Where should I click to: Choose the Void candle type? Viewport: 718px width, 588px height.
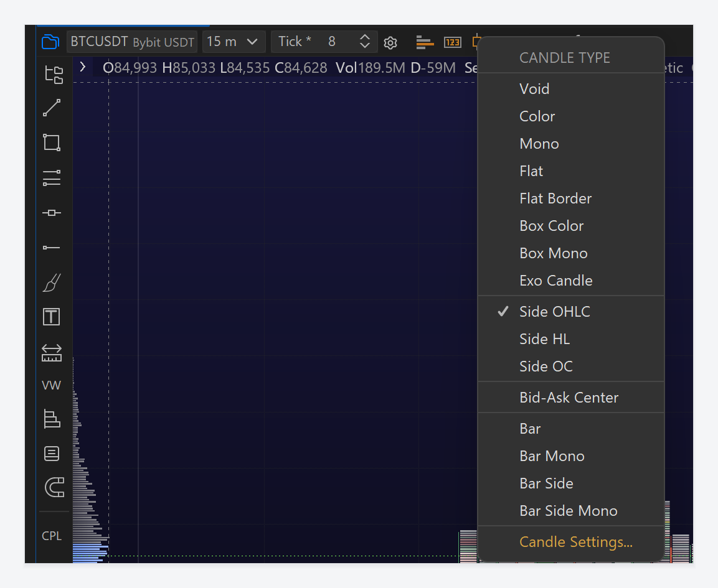coord(571,89)
